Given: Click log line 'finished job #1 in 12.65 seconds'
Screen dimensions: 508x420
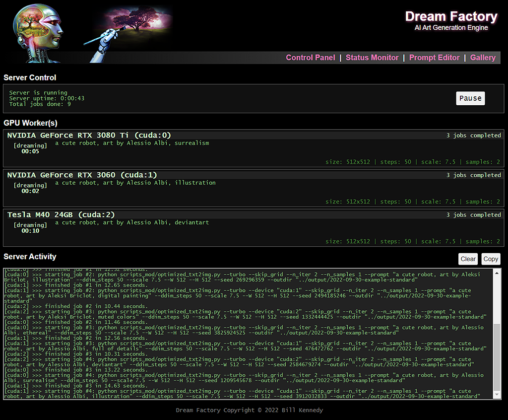Looking at the screenshot, I should click(x=76, y=285).
